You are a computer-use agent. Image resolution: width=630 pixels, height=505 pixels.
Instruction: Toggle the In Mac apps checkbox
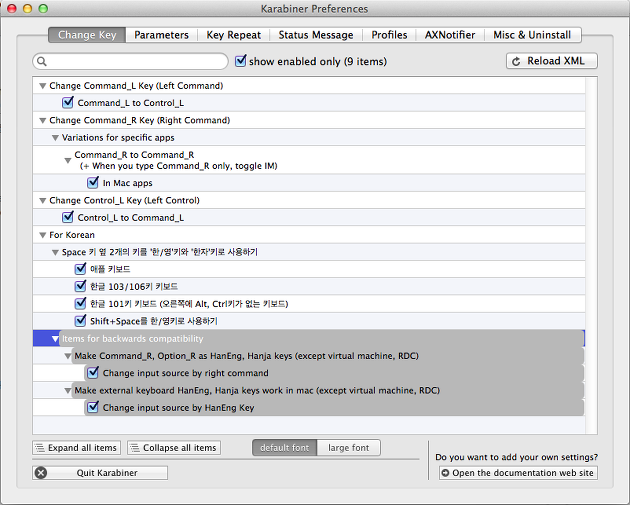(x=93, y=182)
